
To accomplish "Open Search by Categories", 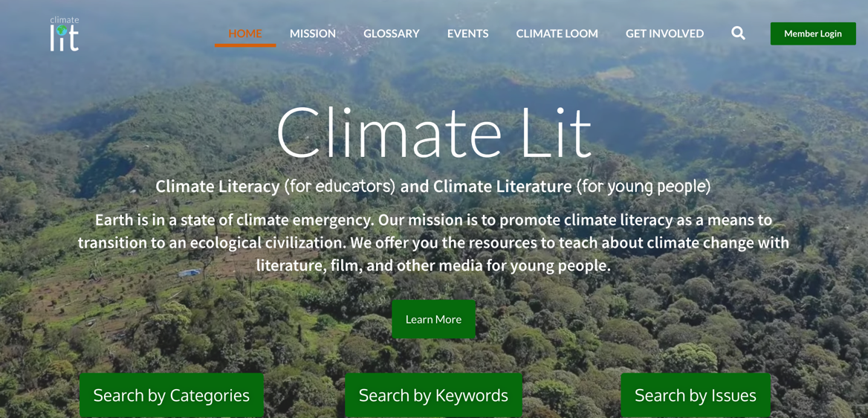I will click(x=172, y=395).
